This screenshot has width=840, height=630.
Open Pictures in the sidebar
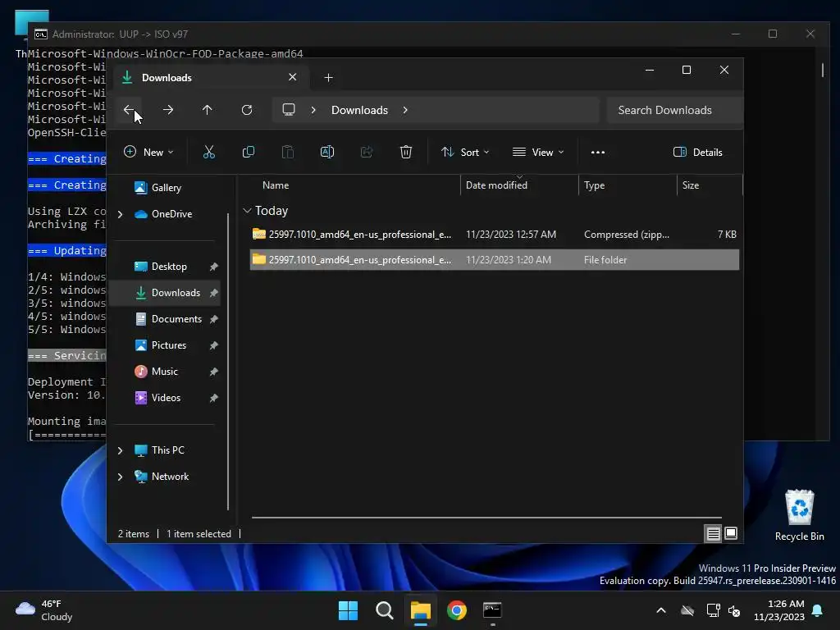[169, 345]
